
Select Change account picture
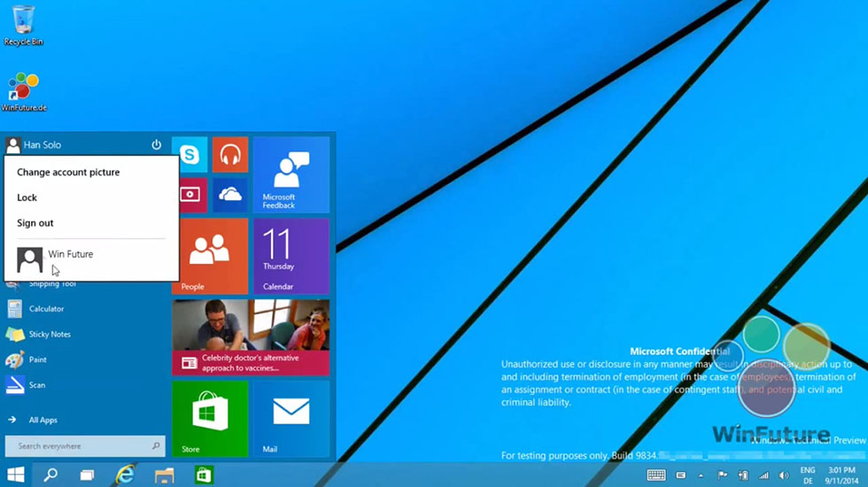[68, 173]
